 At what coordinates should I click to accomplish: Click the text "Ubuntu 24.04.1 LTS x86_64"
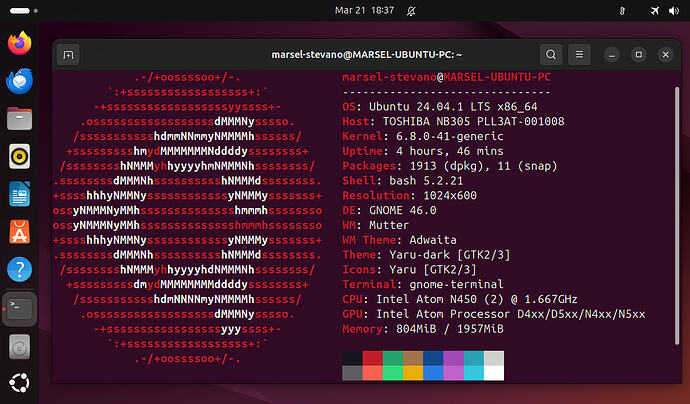click(453, 107)
